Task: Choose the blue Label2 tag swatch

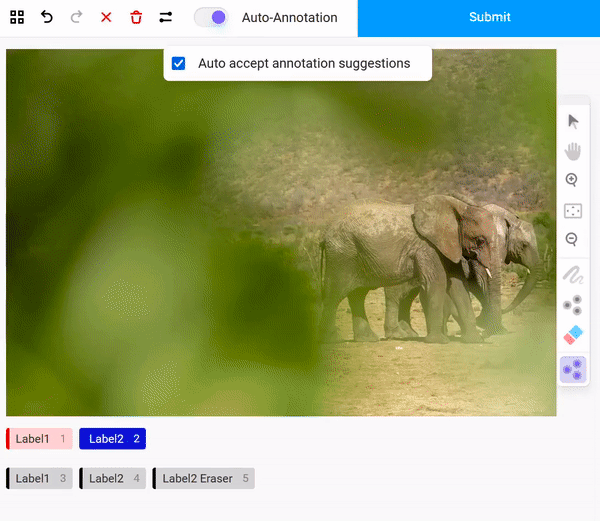Action: pos(113,438)
